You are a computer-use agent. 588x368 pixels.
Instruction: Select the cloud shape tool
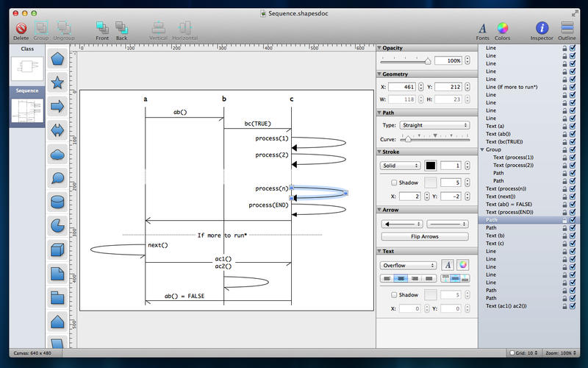(57, 155)
